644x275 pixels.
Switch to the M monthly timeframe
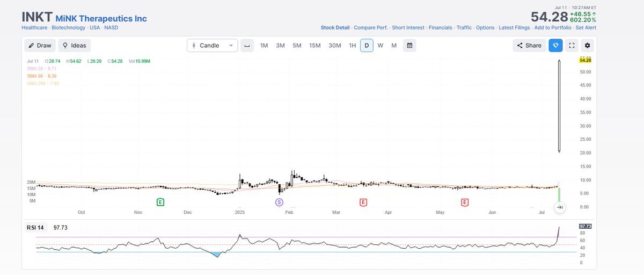point(394,46)
